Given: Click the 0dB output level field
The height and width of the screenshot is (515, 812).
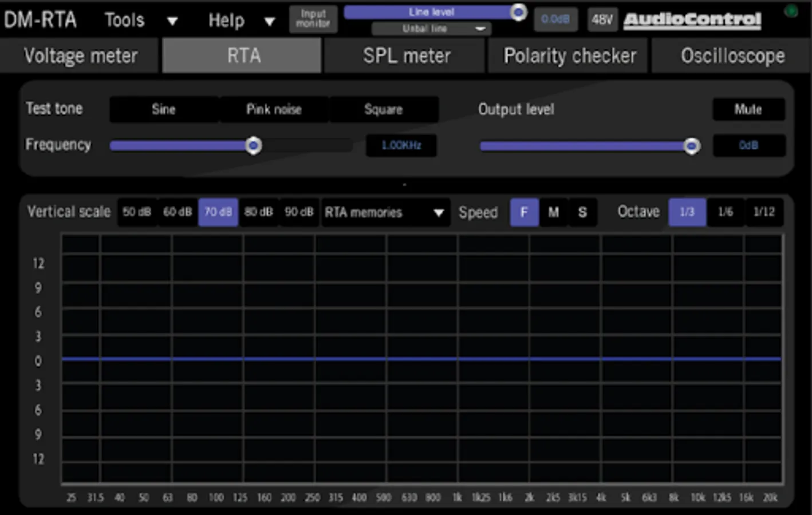Looking at the screenshot, I should [x=748, y=145].
